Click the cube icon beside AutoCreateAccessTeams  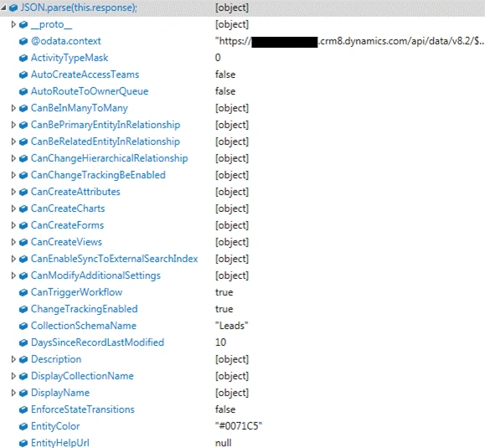tap(23, 75)
